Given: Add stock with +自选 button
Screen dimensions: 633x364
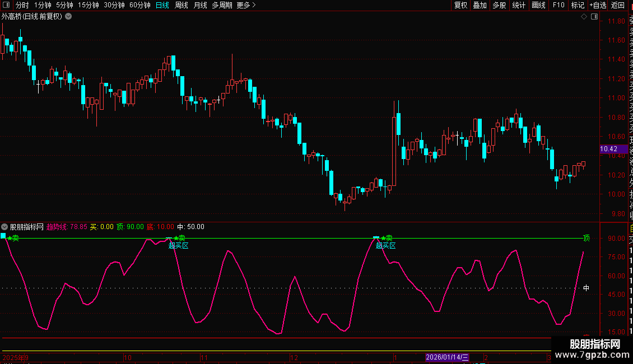Looking at the screenshot, I should (598, 5).
